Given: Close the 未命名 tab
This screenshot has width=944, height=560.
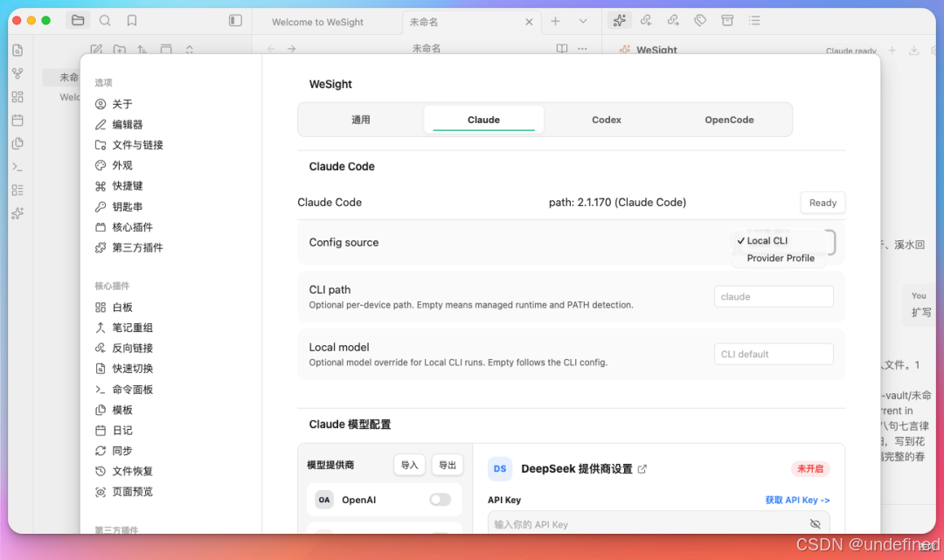Looking at the screenshot, I should point(529,22).
